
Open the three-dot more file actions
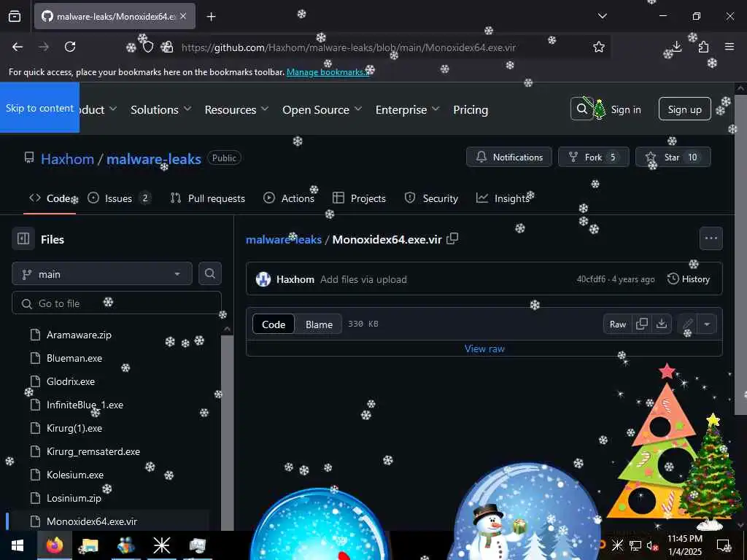[x=711, y=238]
